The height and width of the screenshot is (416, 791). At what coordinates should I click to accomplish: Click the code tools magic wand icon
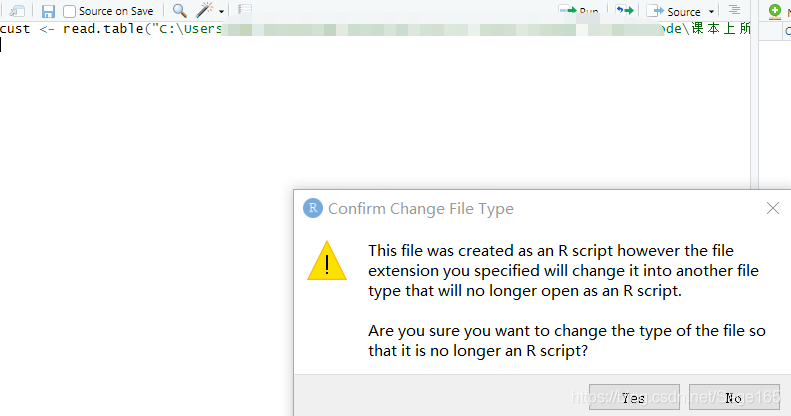pos(204,10)
